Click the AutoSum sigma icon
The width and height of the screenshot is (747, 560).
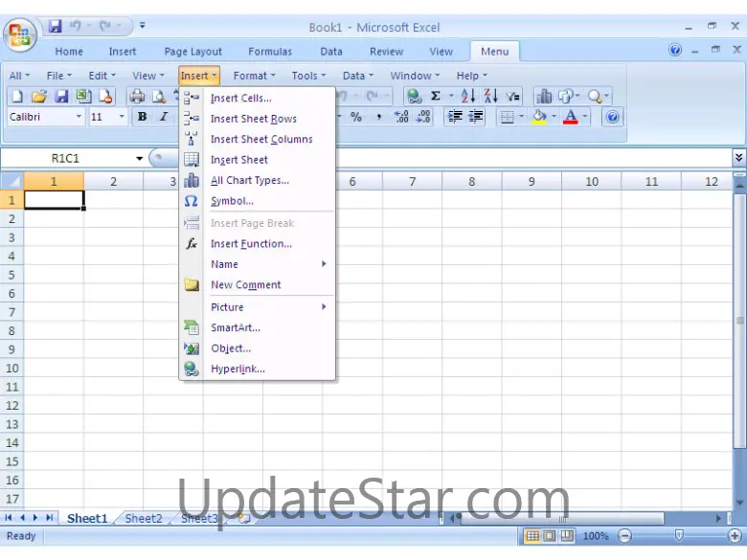[x=436, y=96]
